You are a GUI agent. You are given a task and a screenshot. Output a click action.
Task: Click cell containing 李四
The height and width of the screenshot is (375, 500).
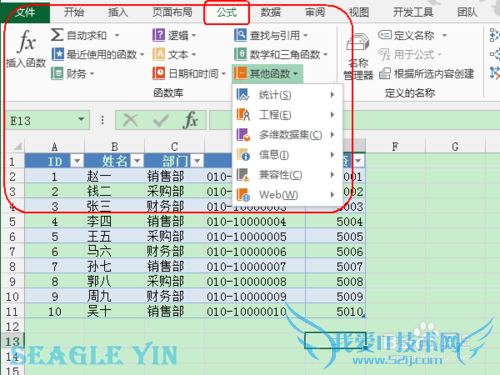click(114, 221)
